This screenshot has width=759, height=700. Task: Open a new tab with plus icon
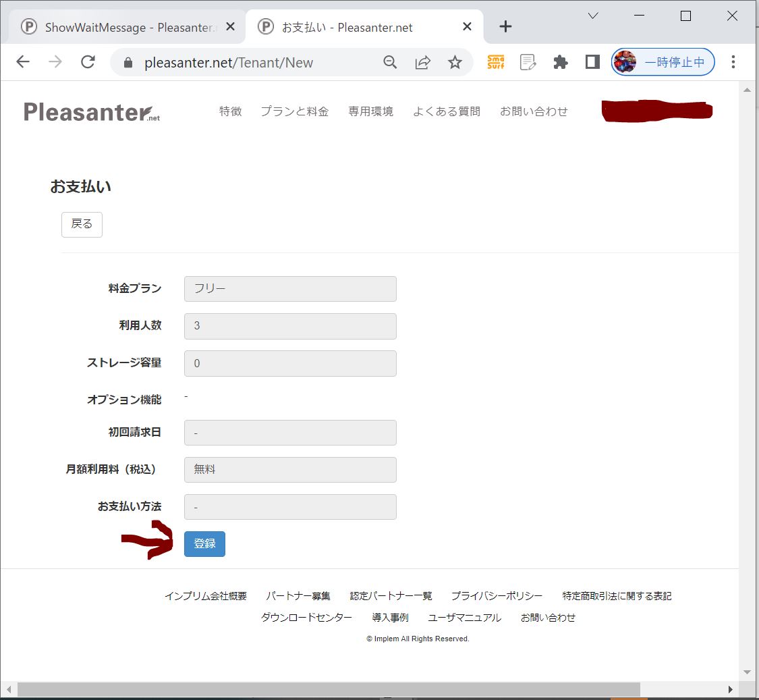point(505,26)
